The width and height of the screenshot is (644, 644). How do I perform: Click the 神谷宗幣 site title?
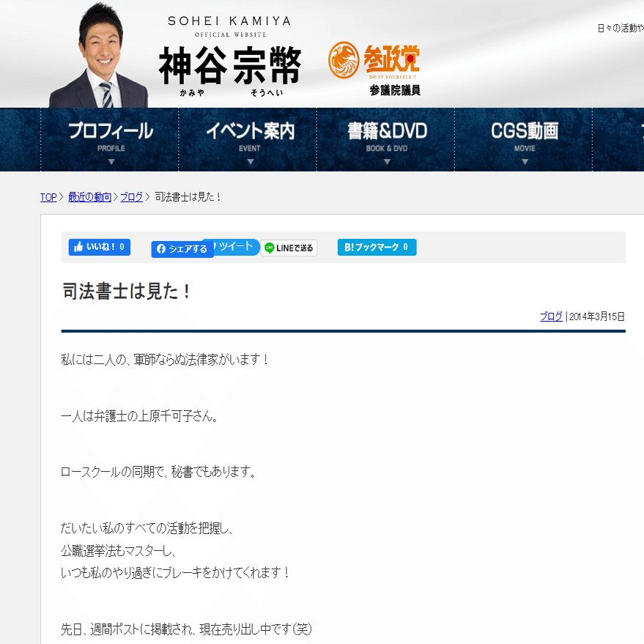coord(229,65)
